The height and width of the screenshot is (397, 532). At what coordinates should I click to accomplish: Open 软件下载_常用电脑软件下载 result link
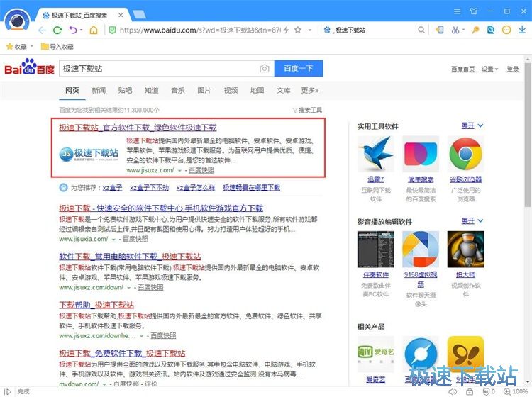point(130,257)
